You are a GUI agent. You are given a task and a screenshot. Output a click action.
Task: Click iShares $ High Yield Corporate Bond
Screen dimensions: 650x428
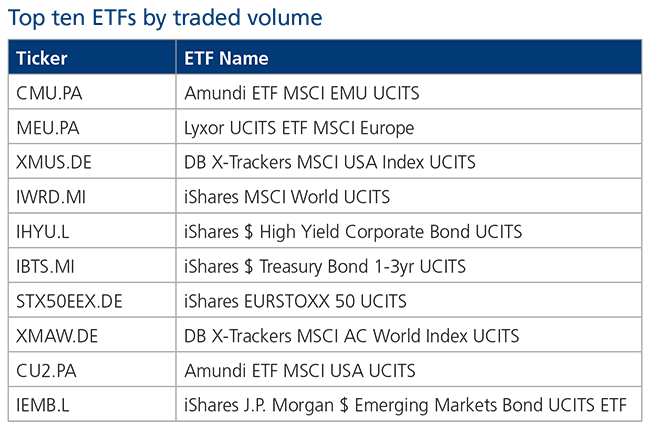[327, 232]
